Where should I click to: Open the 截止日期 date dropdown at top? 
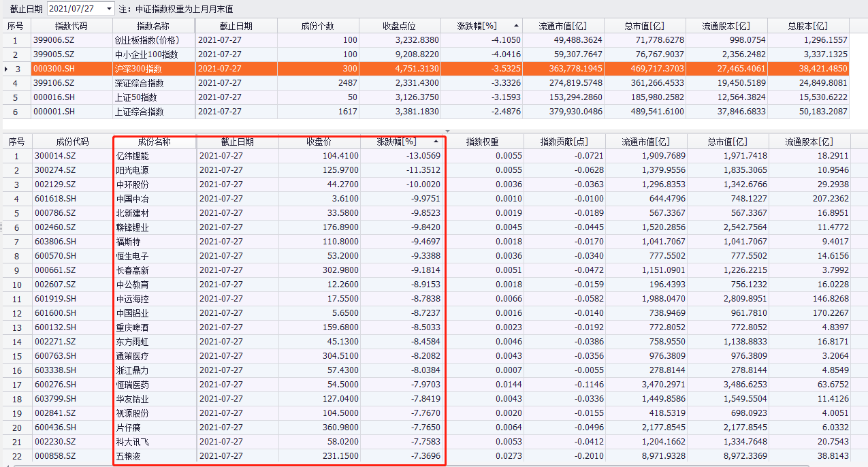coord(110,9)
